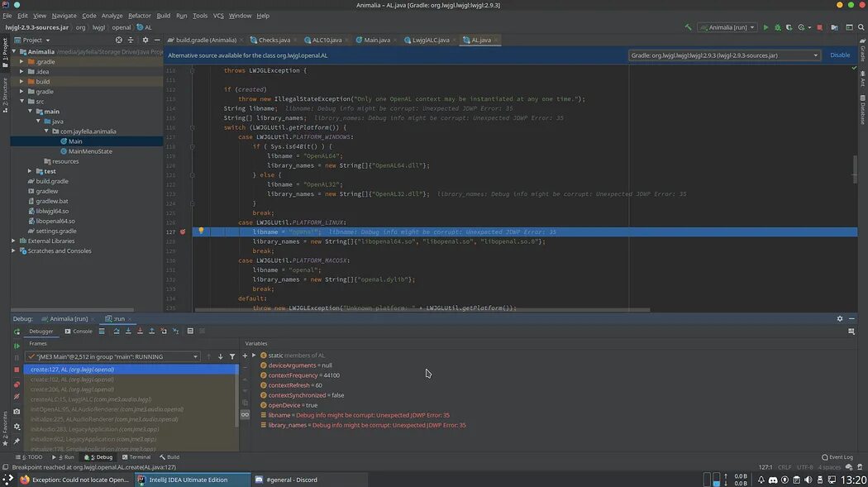
Task: Select MainMenuState class in project tree
Action: click(x=90, y=151)
